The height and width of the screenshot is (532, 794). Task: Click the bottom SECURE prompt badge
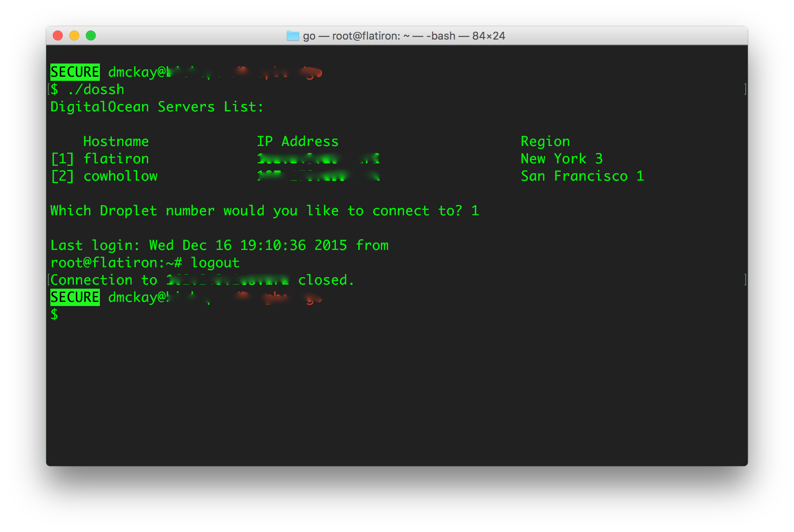(75, 297)
